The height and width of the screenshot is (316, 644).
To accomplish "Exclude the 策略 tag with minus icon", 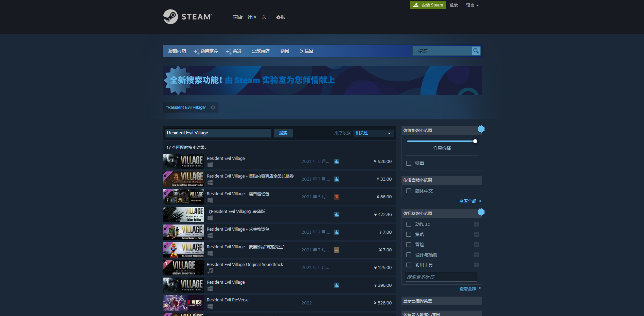I will point(477,234).
